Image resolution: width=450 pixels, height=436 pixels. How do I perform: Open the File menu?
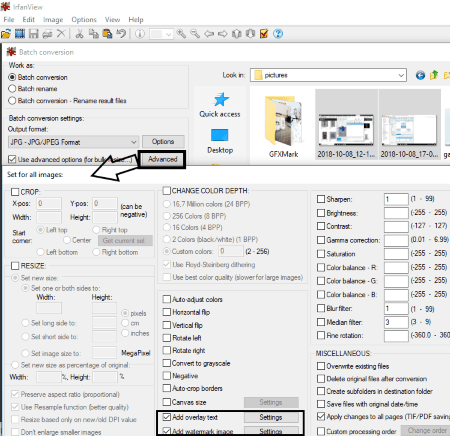click(x=9, y=20)
